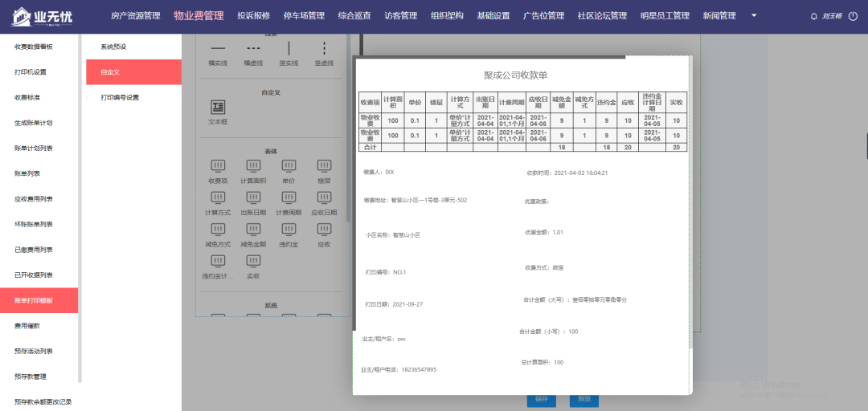Choose the 收费项 table field icon
Image resolution: width=868 pixels, height=411 pixels.
(x=218, y=165)
